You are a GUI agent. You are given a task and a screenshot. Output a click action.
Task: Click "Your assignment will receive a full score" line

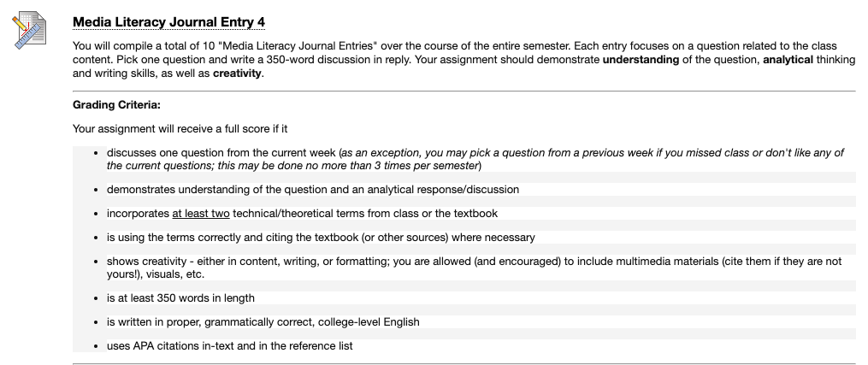click(180, 129)
